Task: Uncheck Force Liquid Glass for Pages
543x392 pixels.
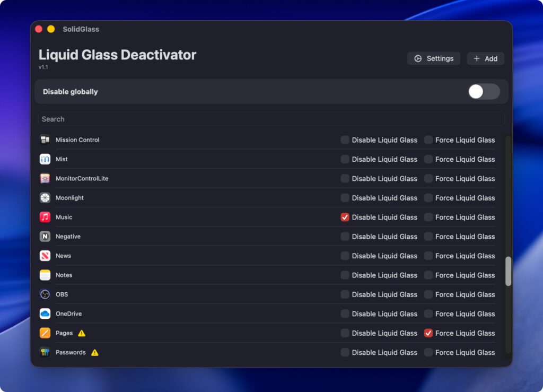Action: pyautogui.click(x=428, y=333)
